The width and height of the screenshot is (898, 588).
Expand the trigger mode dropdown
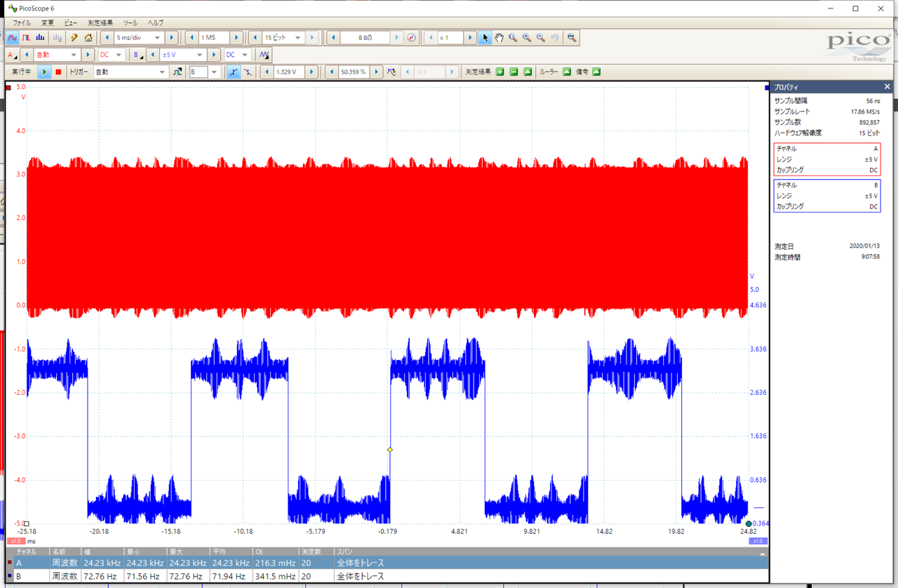[162, 72]
